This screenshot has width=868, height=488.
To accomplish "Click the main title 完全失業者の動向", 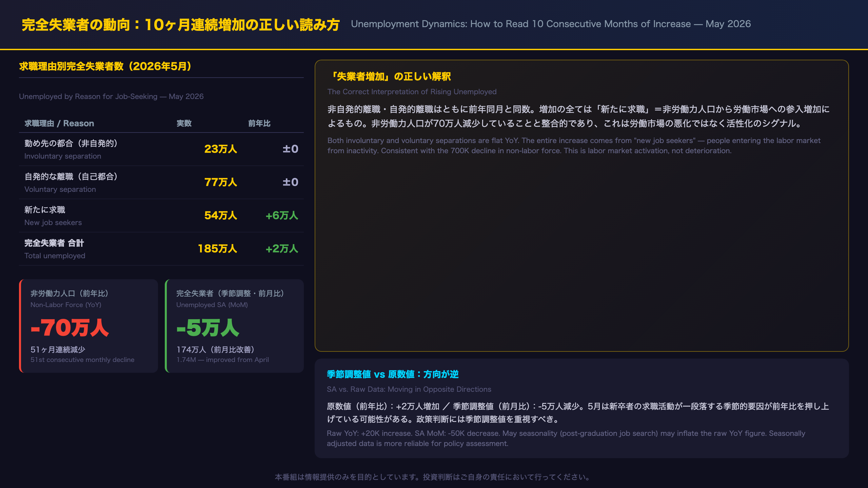I will [x=181, y=25].
